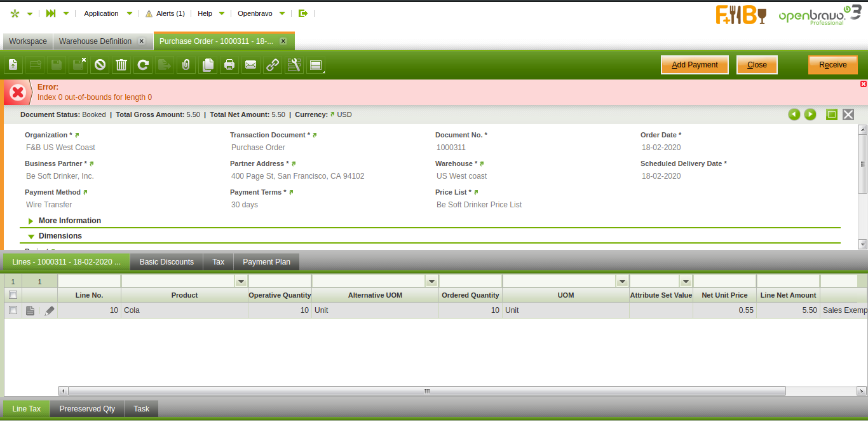Click the horizontal scrollbar of the lines grid

[x=426, y=391]
